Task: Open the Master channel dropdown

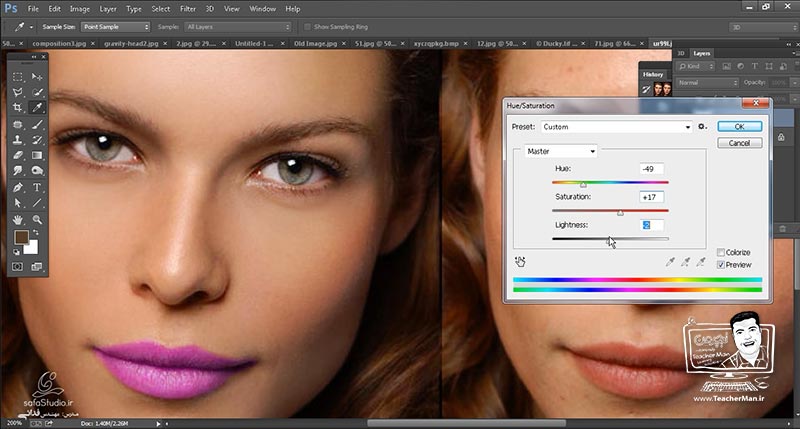Action: pos(561,152)
